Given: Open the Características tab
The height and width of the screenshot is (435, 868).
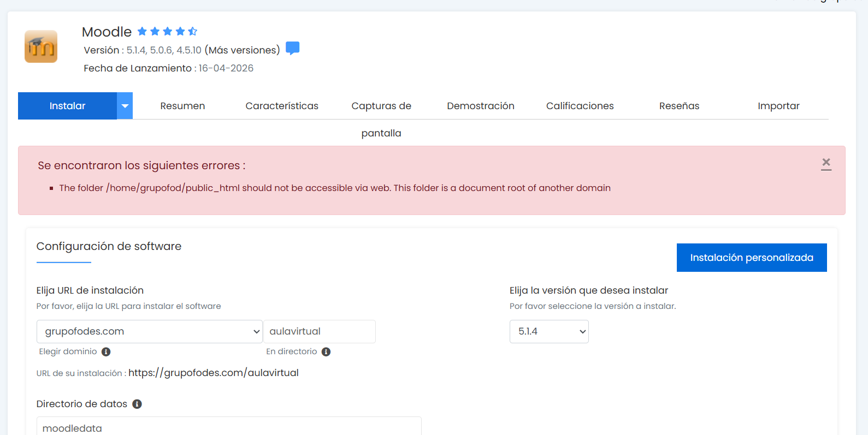Looking at the screenshot, I should pyautogui.click(x=282, y=106).
